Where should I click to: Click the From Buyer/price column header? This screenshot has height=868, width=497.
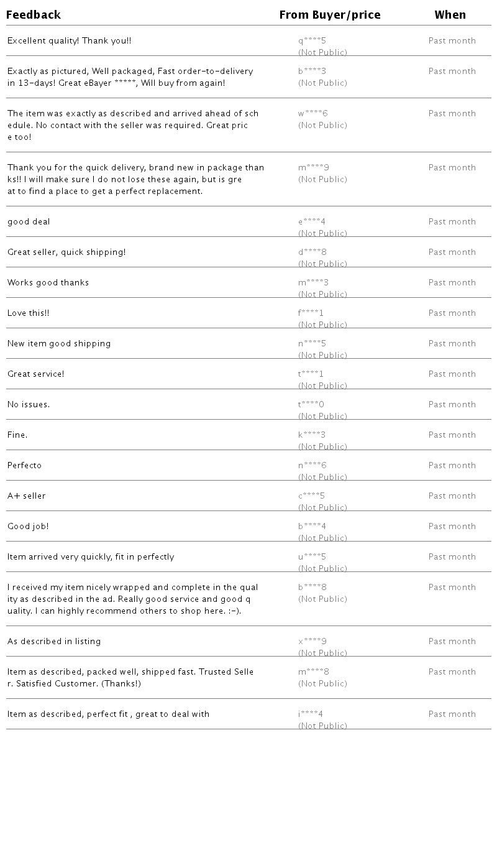(x=329, y=15)
